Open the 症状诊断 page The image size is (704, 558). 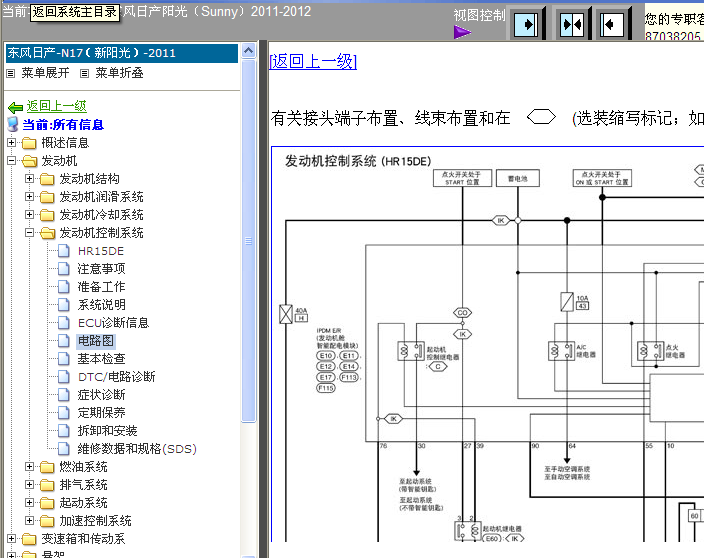[x=101, y=395]
